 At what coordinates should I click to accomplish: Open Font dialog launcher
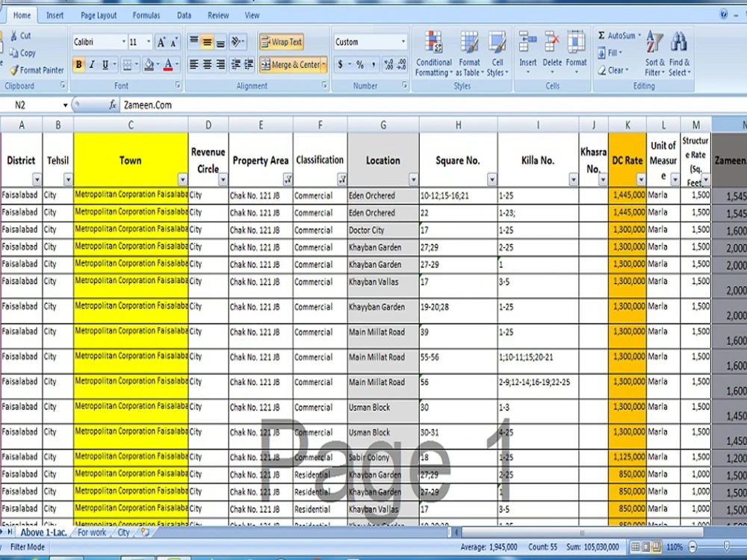(178, 85)
